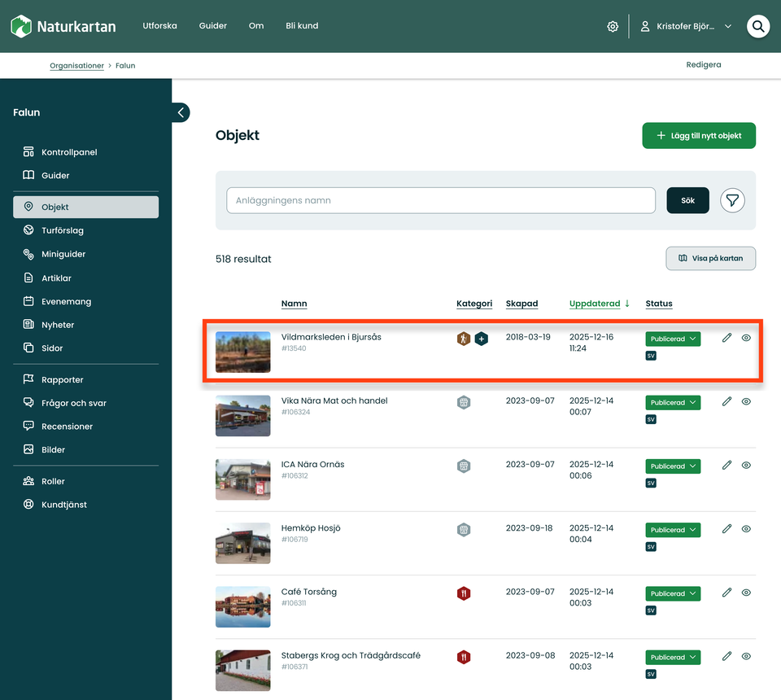
Task: Click restaurant category icon for Café Torsång
Action: coord(463,593)
